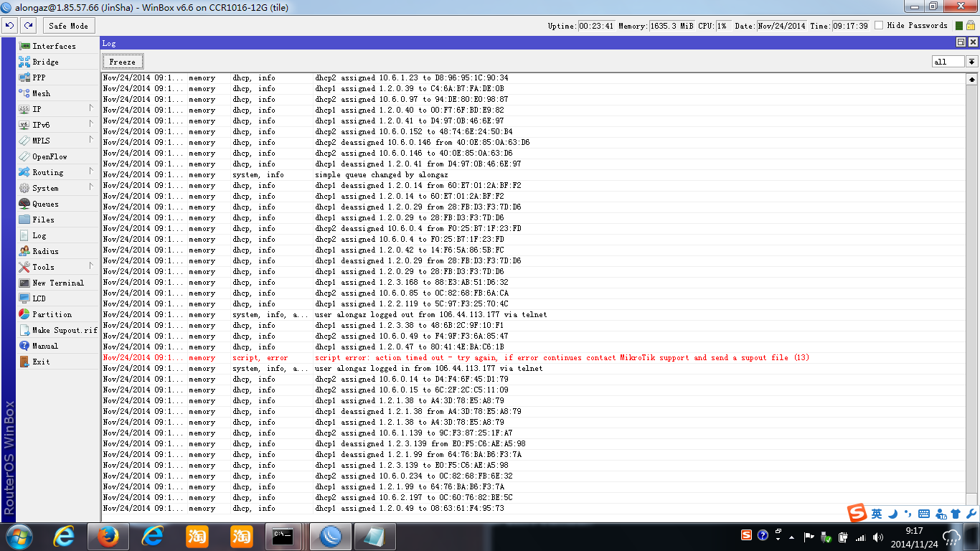
Task: Expand the Routing submenu arrow
Action: (91, 171)
